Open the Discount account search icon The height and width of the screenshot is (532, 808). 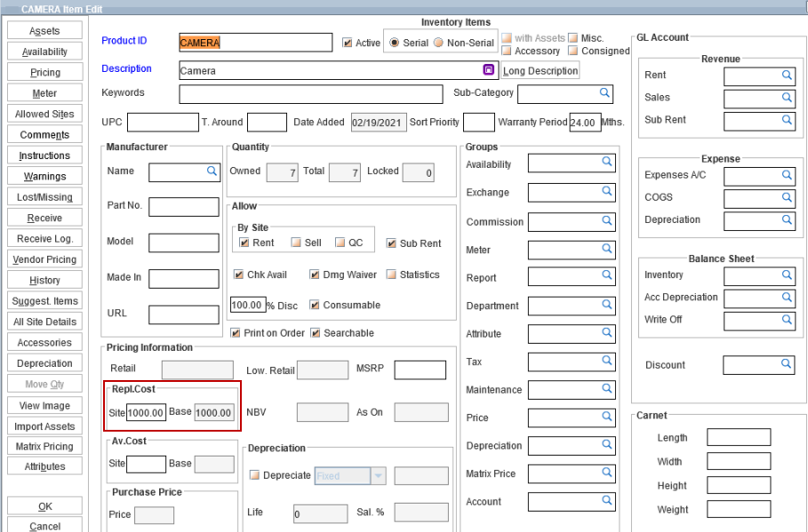tap(787, 364)
